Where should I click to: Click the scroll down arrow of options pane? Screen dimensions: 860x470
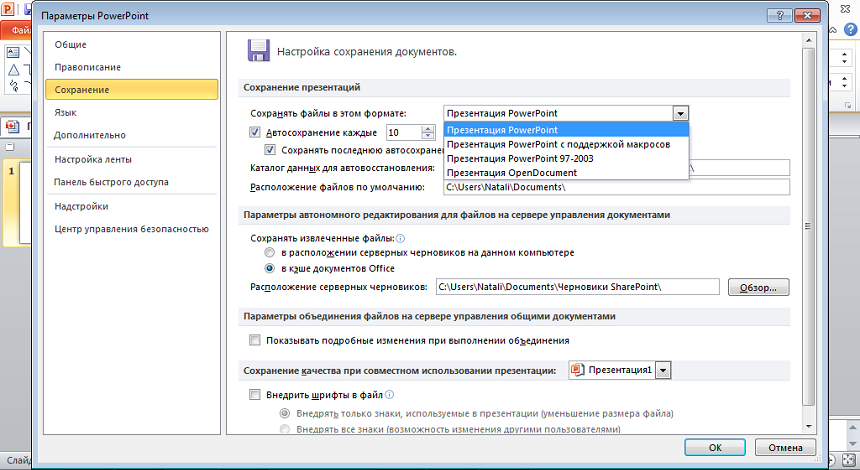[x=808, y=427]
